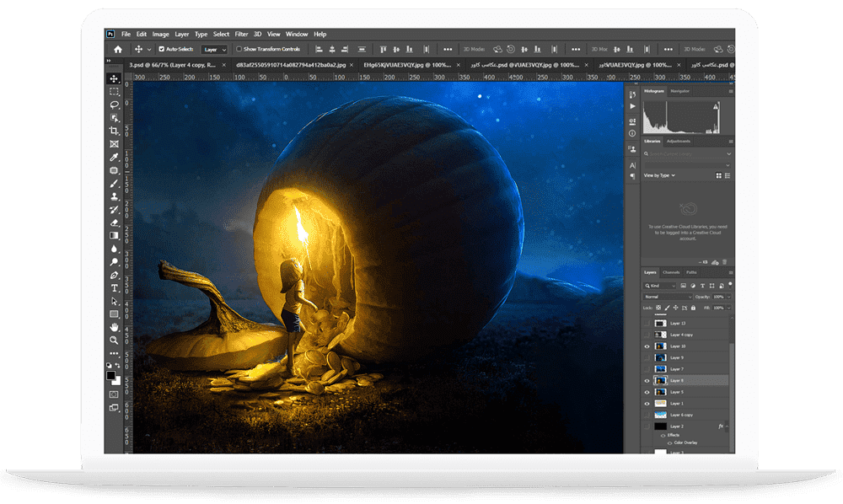Select the Blur tool

(114, 249)
